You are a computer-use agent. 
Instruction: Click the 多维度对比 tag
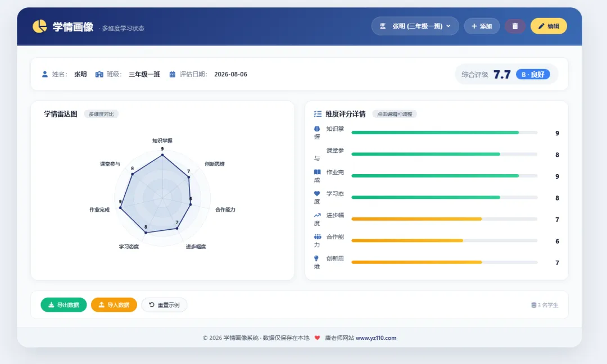coord(101,114)
